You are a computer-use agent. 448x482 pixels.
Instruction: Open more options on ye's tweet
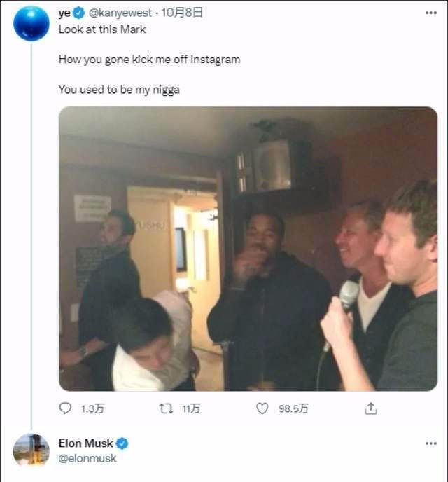tap(430, 13)
